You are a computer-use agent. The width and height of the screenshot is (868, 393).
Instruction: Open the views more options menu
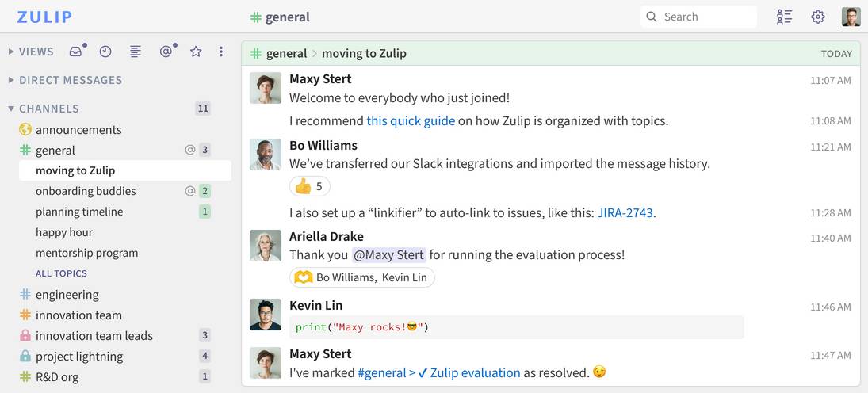tap(221, 52)
